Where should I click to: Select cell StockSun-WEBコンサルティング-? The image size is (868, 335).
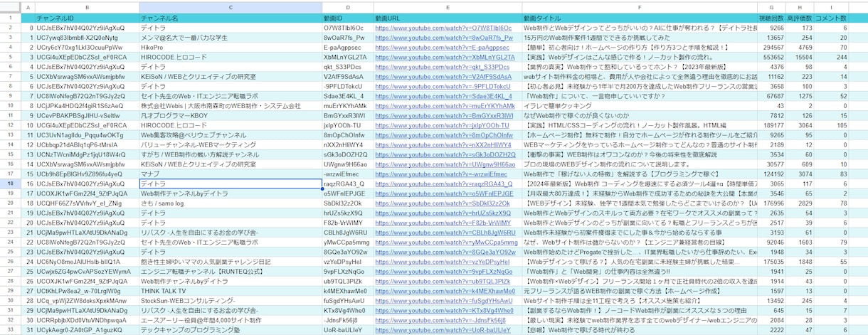pyautogui.click(x=231, y=300)
